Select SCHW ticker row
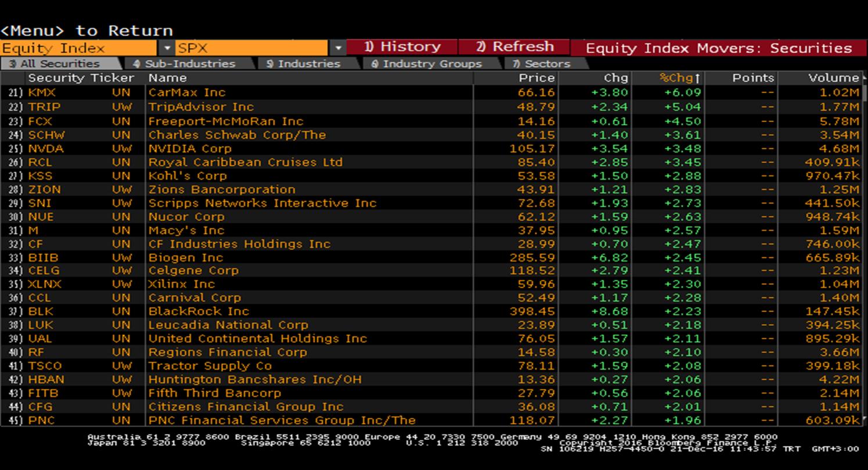868x470 pixels. 46,135
